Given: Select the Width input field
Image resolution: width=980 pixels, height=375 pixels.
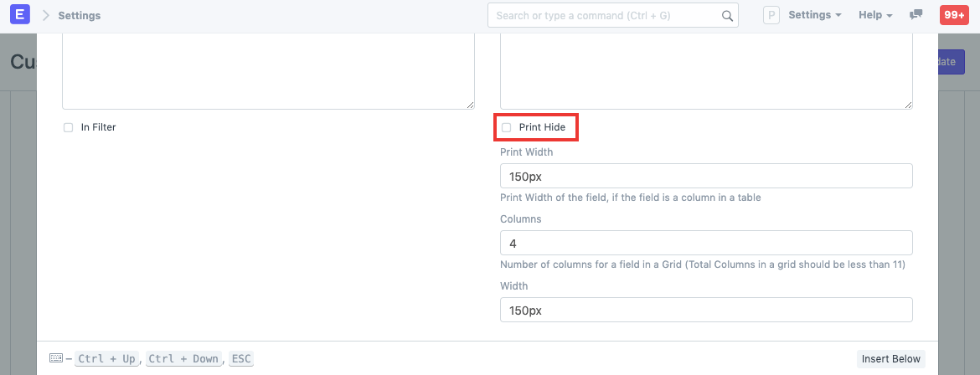Looking at the screenshot, I should tap(705, 310).
